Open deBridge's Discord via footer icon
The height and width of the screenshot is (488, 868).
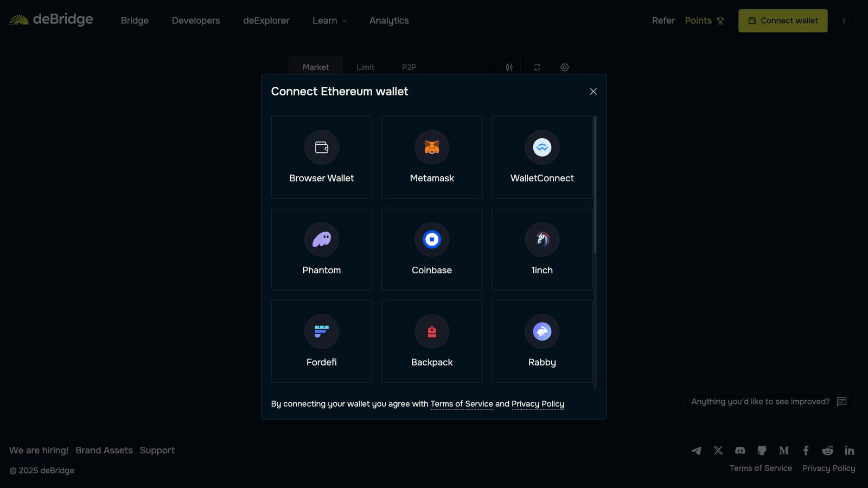pos(739,450)
